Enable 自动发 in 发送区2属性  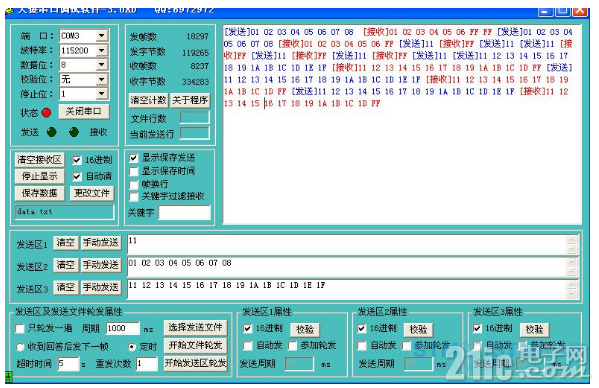pyautogui.click(x=362, y=346)
